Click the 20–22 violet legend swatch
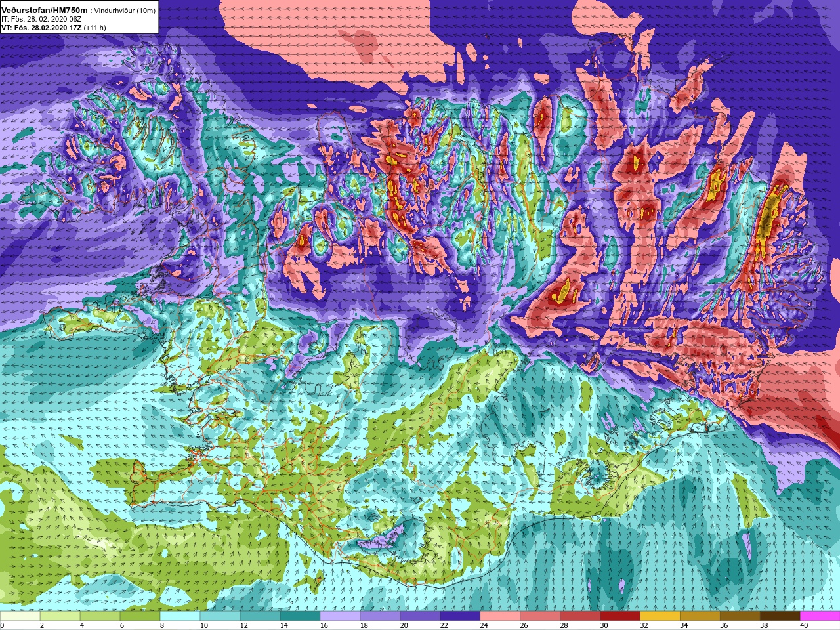This screenshot has width=840, height=630. click(420, 617)
